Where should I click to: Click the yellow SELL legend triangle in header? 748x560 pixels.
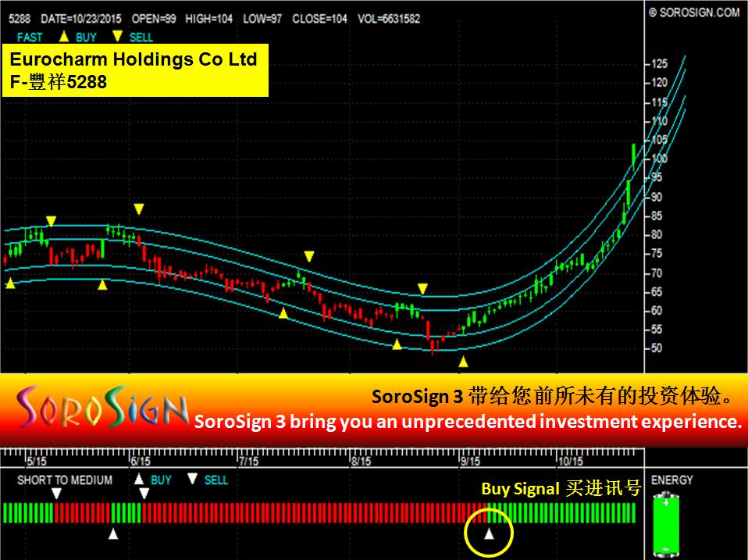117,36
